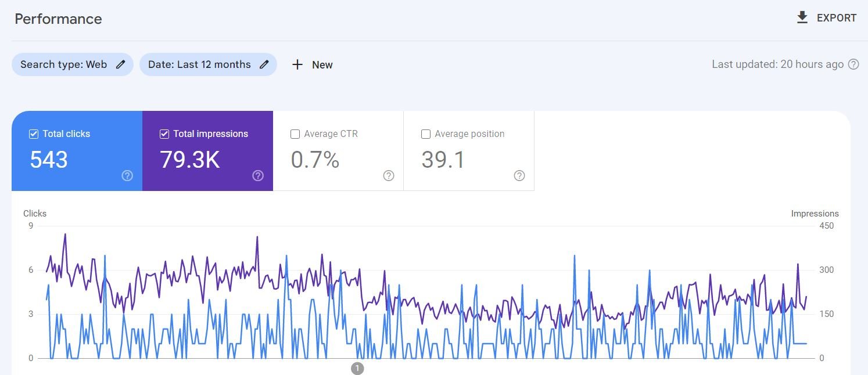Image resolution: width=868 pixels, height=375 pixels.
Task: Enable the Average CTR checkbox
Action: pos(295,134)
